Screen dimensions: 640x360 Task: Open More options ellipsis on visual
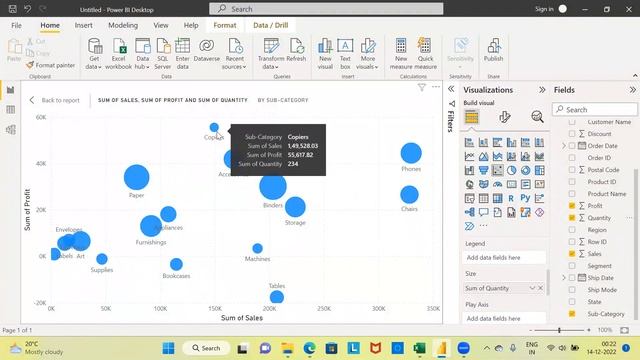[x=436, y=87]
